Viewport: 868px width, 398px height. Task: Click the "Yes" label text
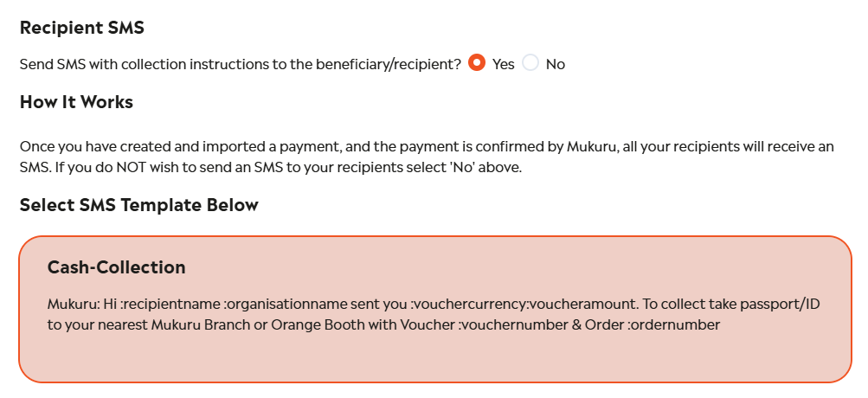(x=504, y=64)
